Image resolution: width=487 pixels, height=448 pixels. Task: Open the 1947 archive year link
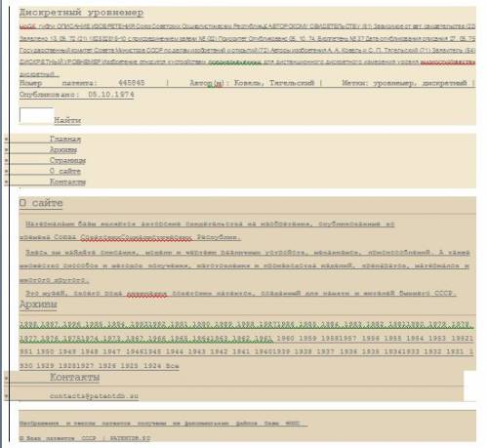[111, 351]
